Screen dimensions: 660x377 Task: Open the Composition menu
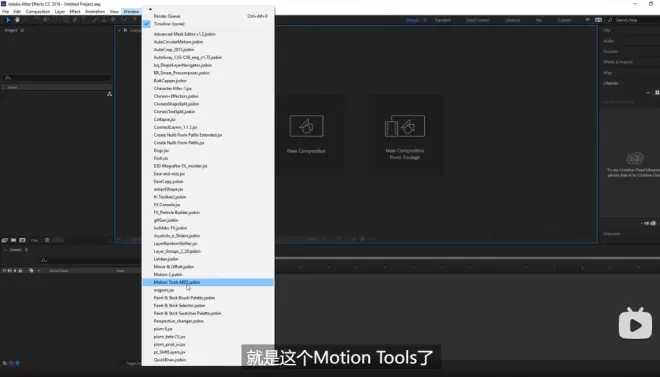(38, 11)
